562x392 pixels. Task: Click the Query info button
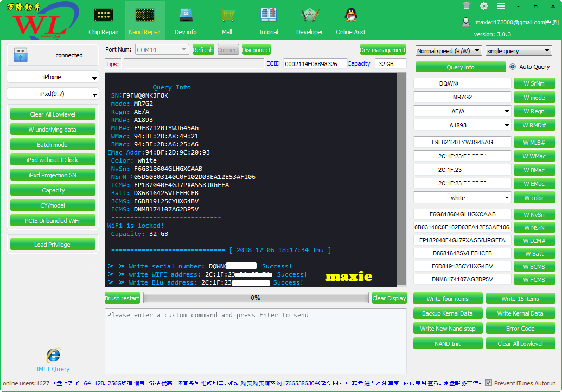point(460,67)
